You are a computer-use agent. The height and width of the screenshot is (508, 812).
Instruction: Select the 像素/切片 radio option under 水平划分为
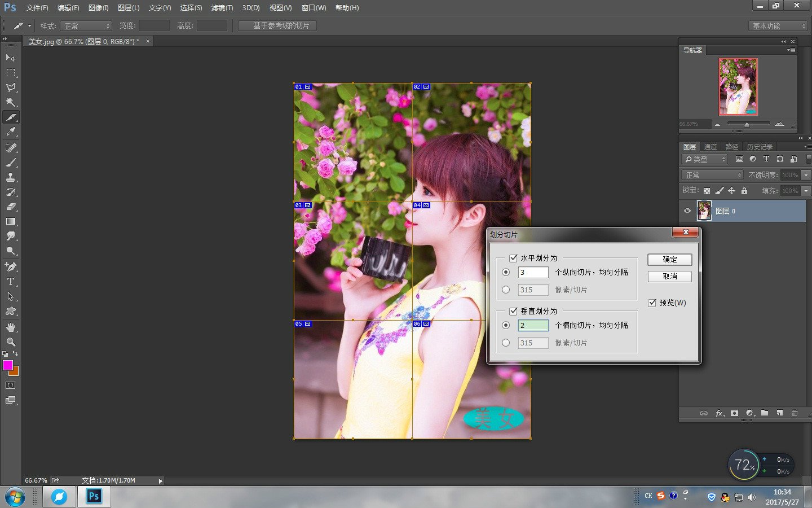click(506, 290)
